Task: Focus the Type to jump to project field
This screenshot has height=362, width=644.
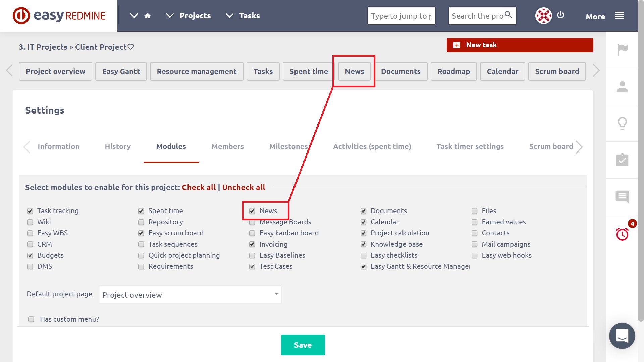Action: 401,16
